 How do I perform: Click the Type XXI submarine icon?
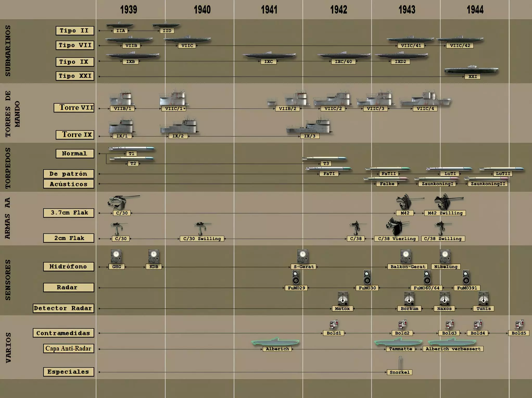point(471,70)
